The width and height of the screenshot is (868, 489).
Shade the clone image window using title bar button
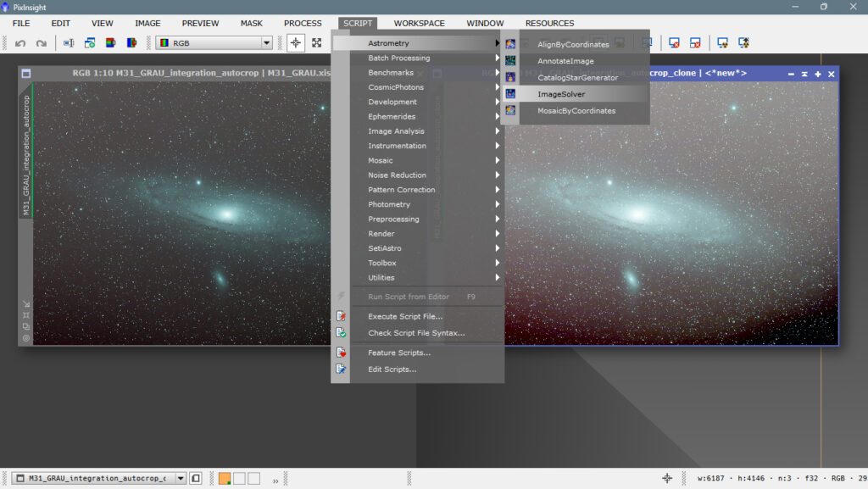point(804,74)
